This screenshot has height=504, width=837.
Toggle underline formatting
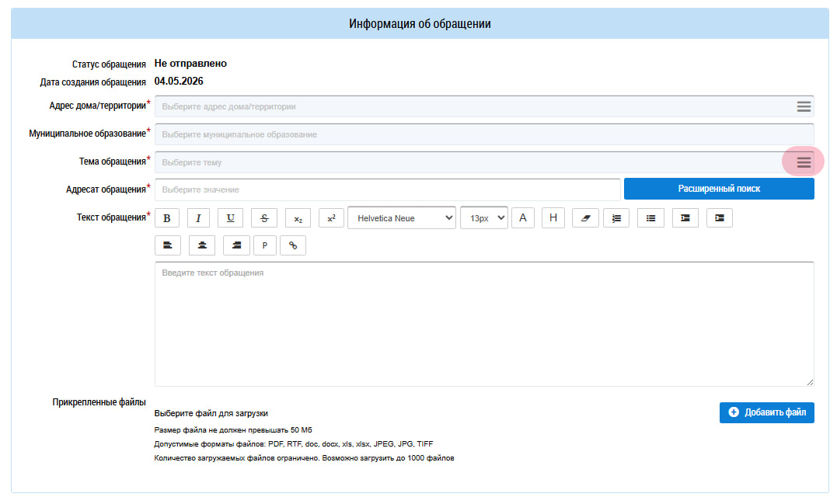231,217
